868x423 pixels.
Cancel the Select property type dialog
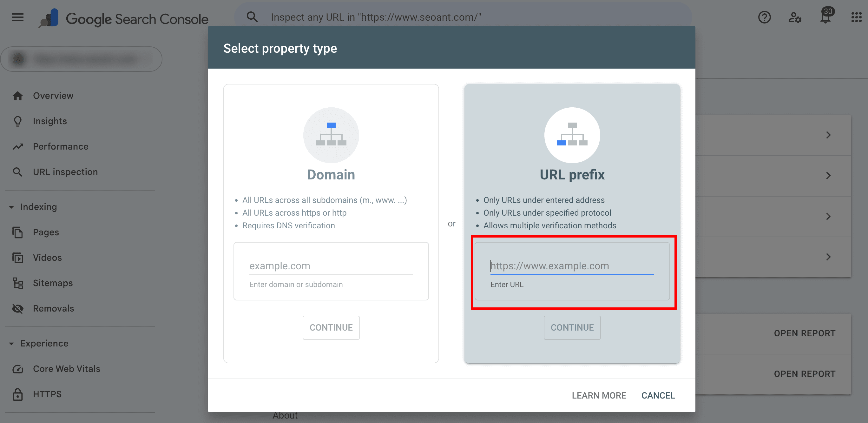tap(658, 395)
